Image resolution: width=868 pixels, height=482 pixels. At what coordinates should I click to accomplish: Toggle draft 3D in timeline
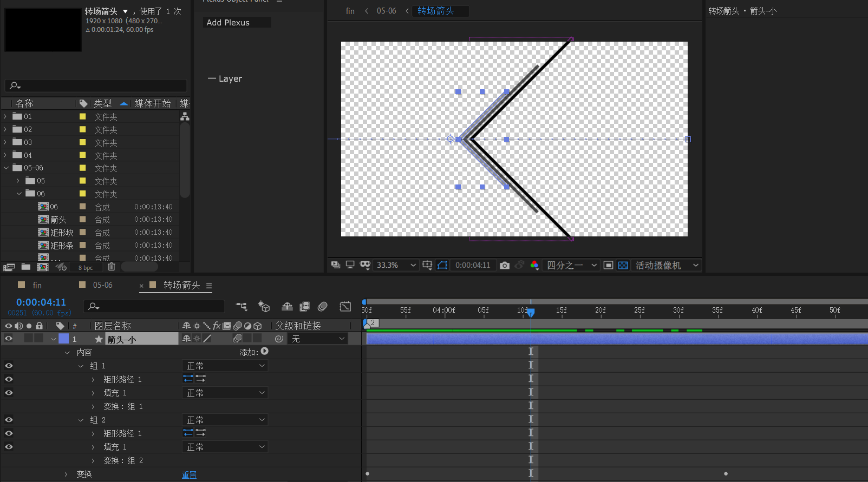point(264,307)
